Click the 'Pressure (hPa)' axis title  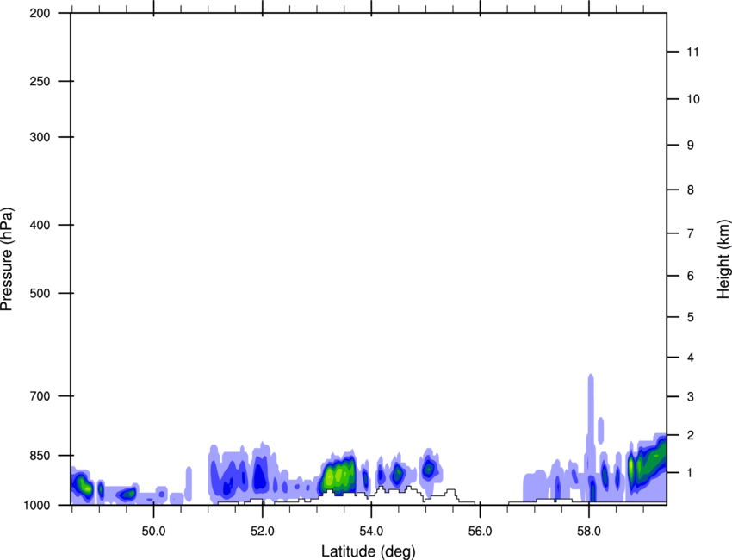coord(7,259)
